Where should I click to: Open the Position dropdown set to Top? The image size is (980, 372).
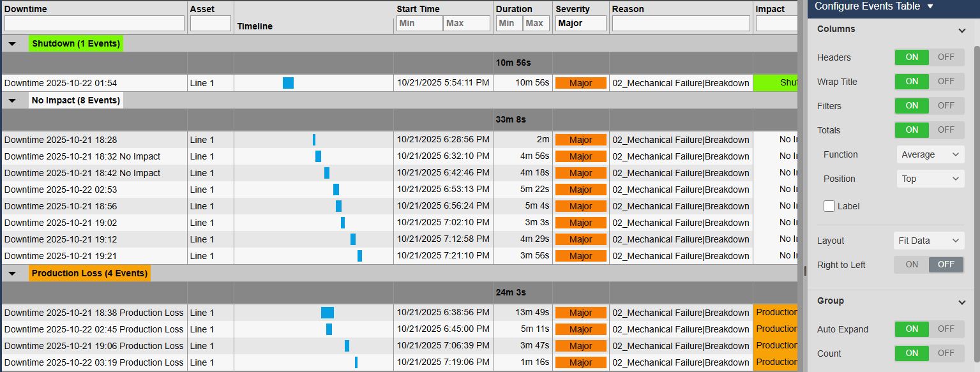pos(930,179)
